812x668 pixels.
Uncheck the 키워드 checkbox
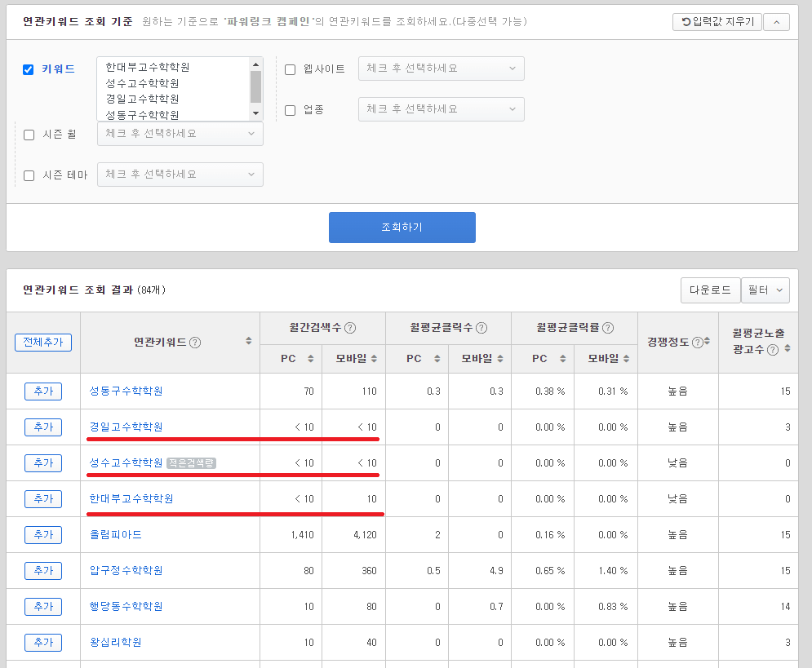(29, 69)
